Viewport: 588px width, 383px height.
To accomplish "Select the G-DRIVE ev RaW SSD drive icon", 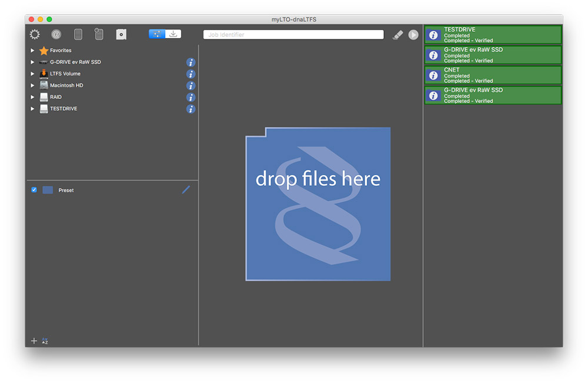I will pyautogui.click(x=44, y=62).
